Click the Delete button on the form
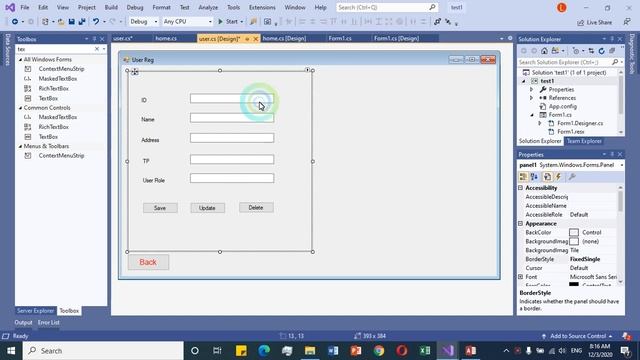The width and height of the screenshot is (640, 360). tap(256, 208)
